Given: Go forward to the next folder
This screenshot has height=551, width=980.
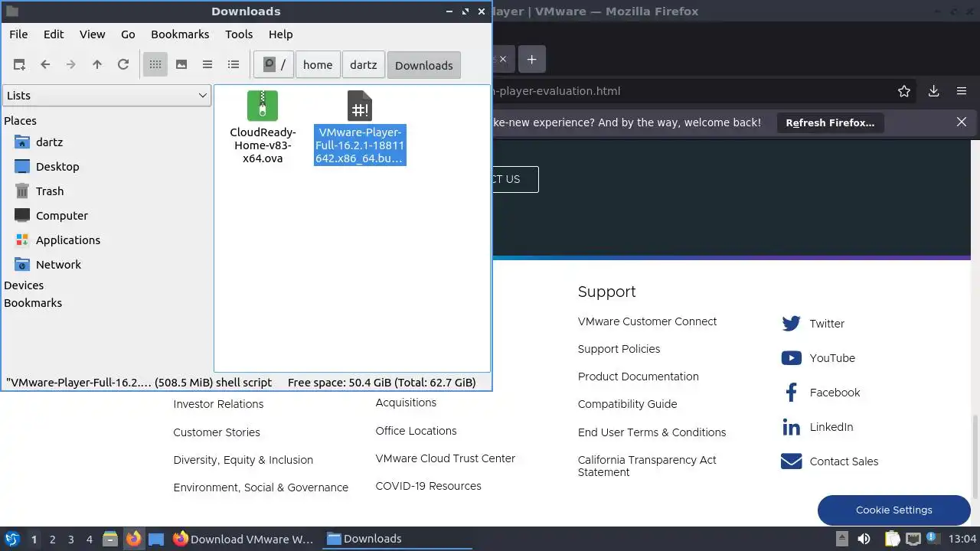Looking at the screenshot, I should [71, 65].
